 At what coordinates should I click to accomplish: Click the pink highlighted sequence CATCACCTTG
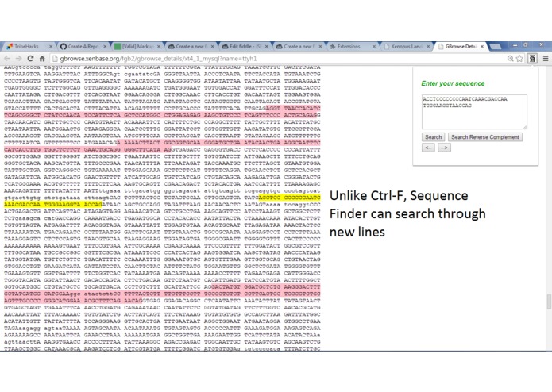click(22, 149)
